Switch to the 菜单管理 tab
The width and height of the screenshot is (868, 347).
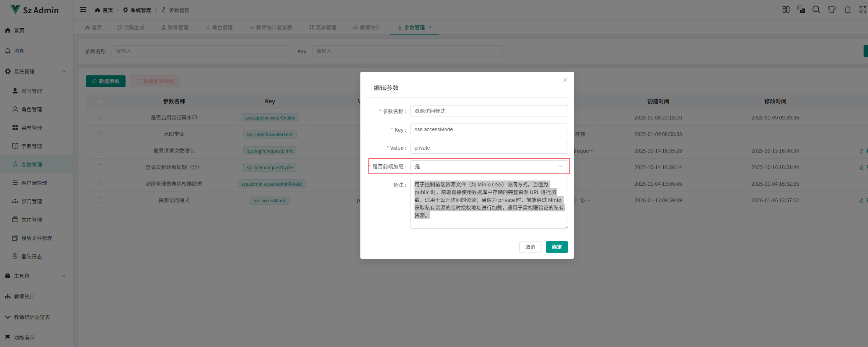(323, 28)
